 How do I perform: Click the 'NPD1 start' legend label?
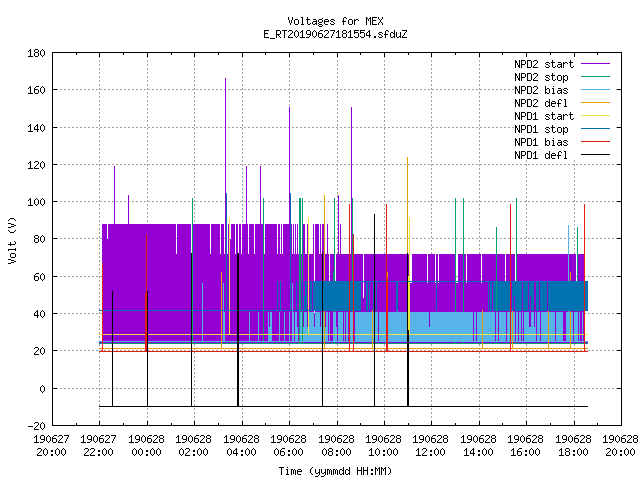(x=544, y=116)
